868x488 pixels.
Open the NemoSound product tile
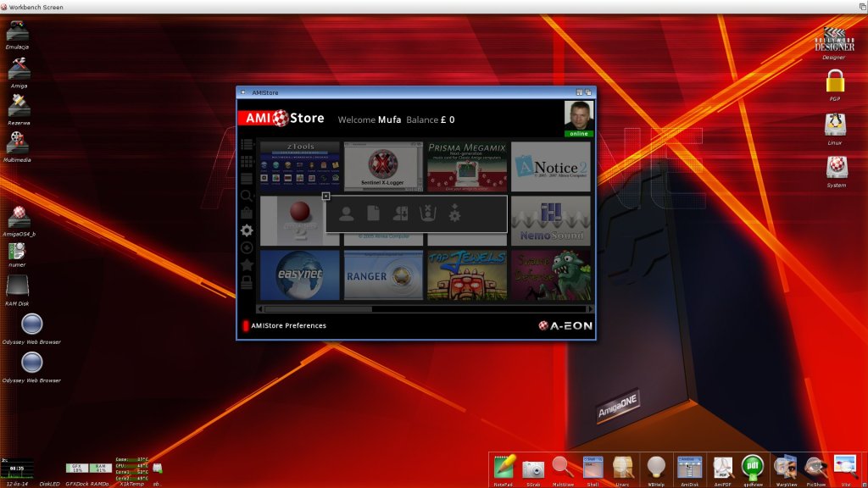tap(551, 221)
